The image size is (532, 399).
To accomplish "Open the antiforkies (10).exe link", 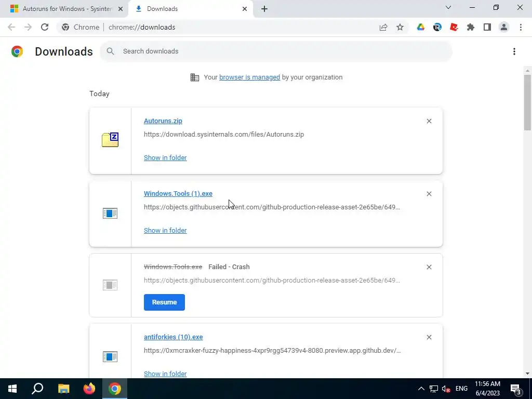I will [x=174, y=337].
